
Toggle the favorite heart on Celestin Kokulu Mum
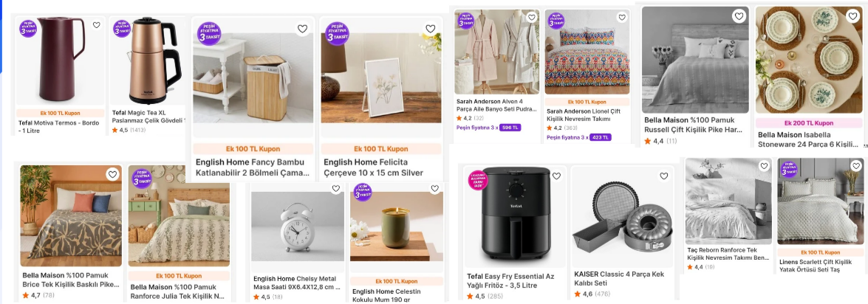pyautogui.click(x=435, y=189)
